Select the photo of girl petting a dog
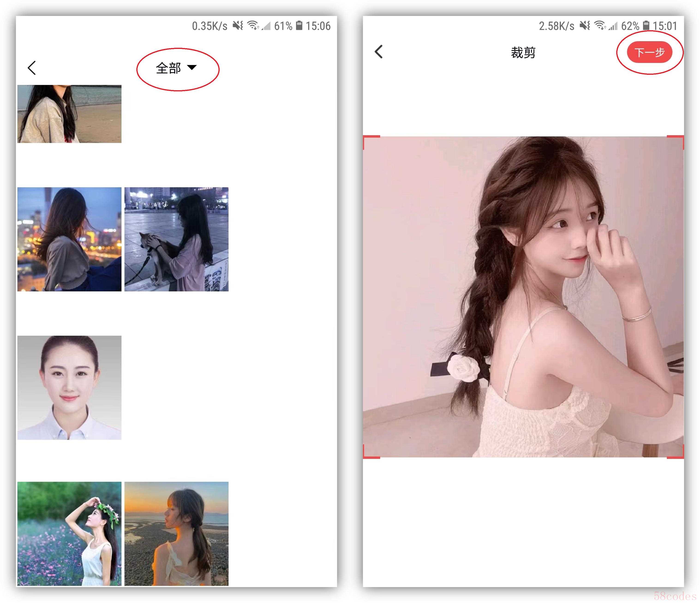Viewport: 700px width, 603px height. [176, 239]
